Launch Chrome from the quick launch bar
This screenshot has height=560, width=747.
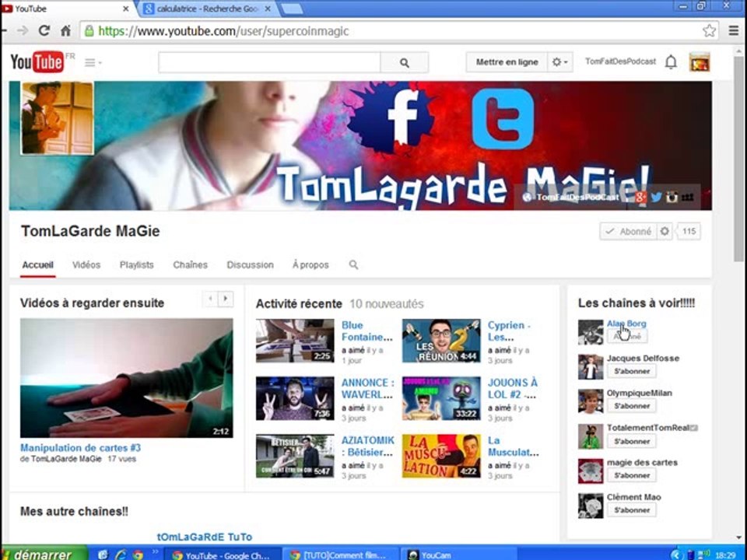pos(139,555)
